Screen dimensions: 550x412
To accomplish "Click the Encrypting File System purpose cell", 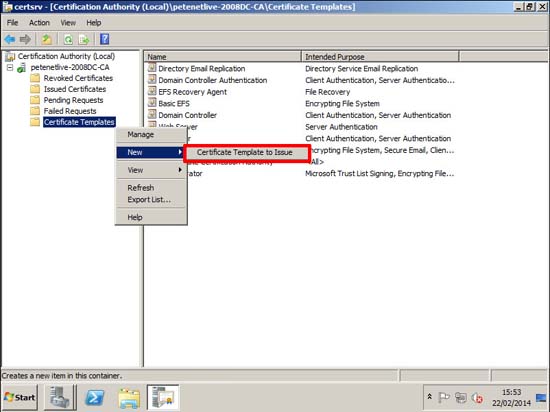I will click(x=342, y=103).
